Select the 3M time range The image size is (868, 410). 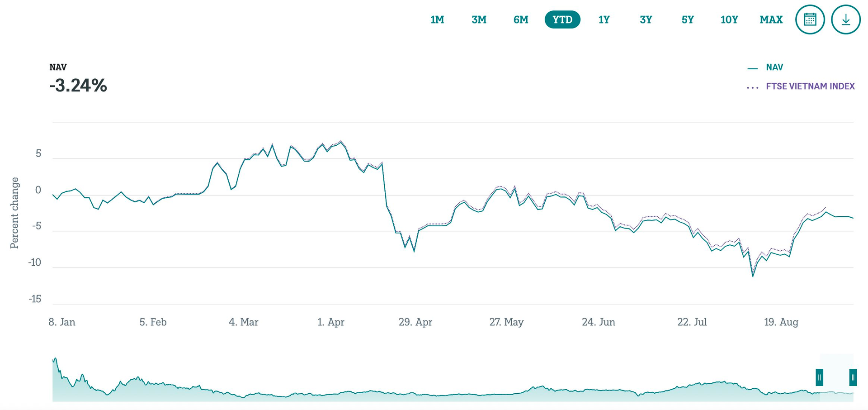coord(479,19)
